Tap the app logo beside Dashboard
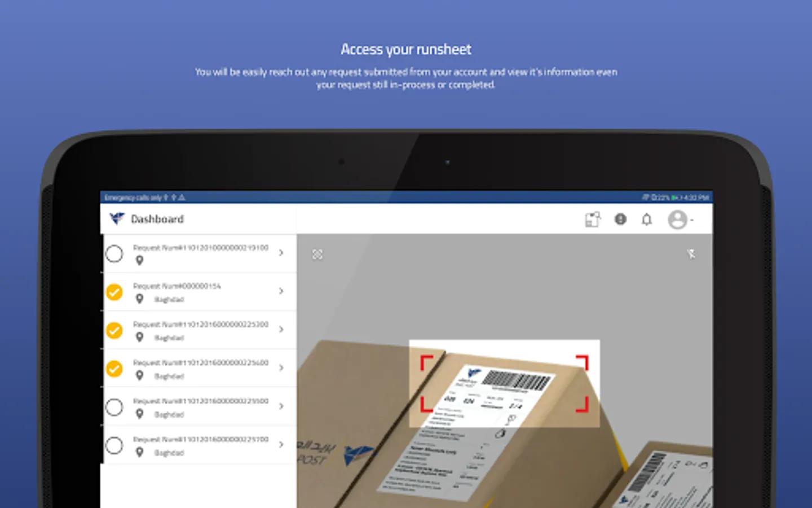Image resolution: width=812 pixels, height=508 pixels. pos(117,218)
